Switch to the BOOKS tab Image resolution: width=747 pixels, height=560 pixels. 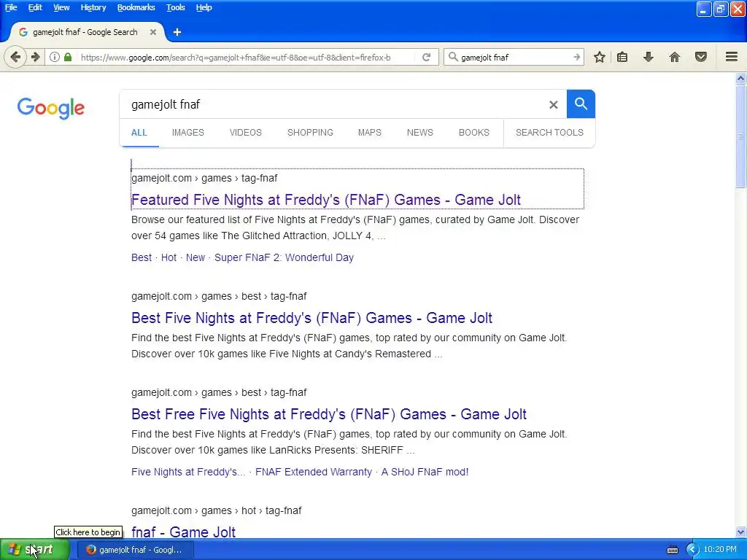[473, 133]
